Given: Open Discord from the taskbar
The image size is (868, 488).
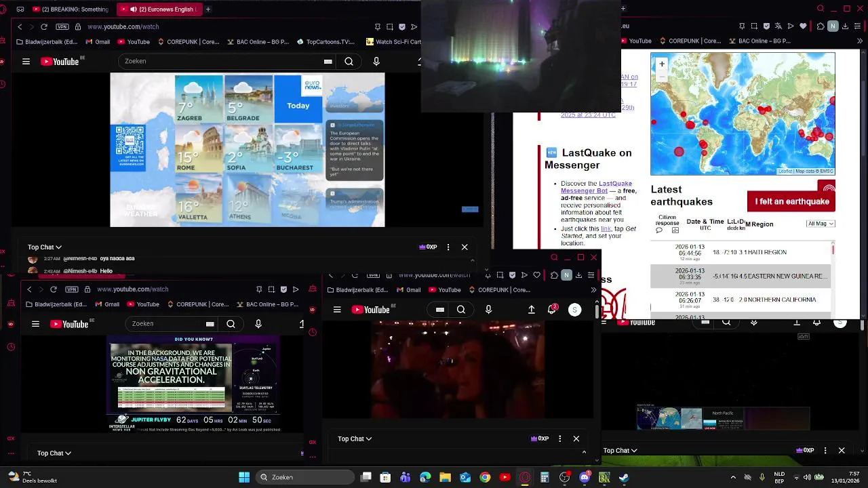Looking at the screenshot, I should pos(585,477).
